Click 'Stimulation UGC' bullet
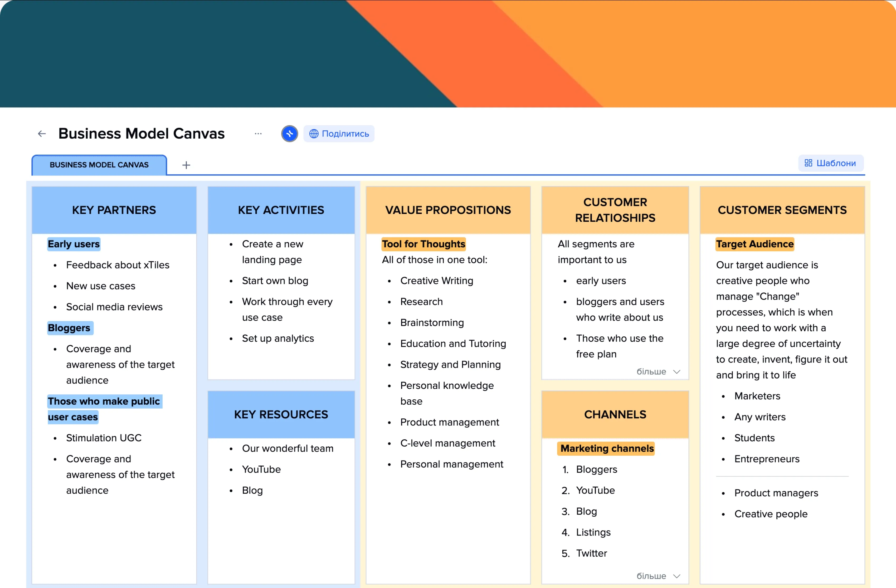Viewport: 896px width, 588px height. pos(104,438)
